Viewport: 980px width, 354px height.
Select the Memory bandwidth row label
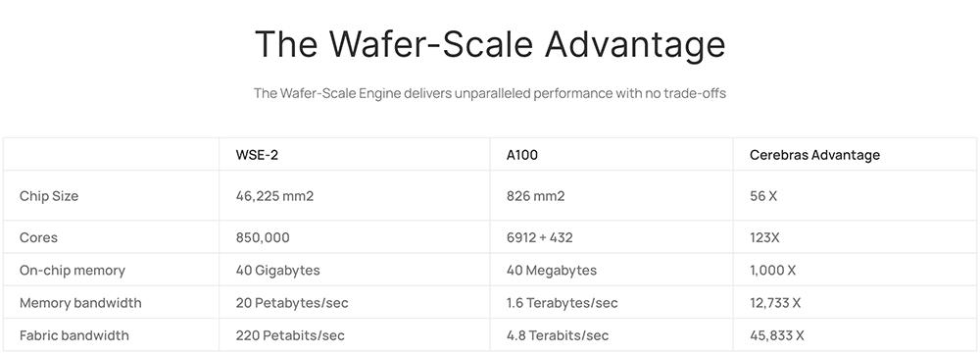pyautogui.click(x=80, y=303)
